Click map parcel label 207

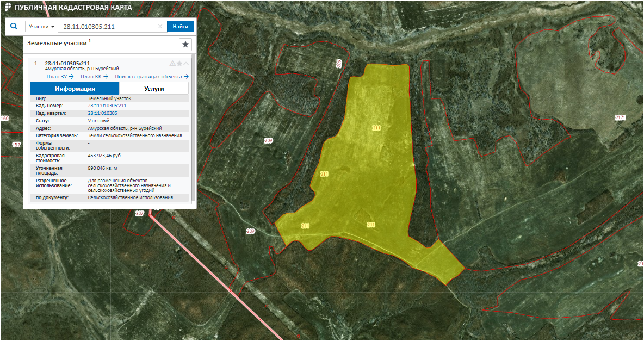coord(140,214)
